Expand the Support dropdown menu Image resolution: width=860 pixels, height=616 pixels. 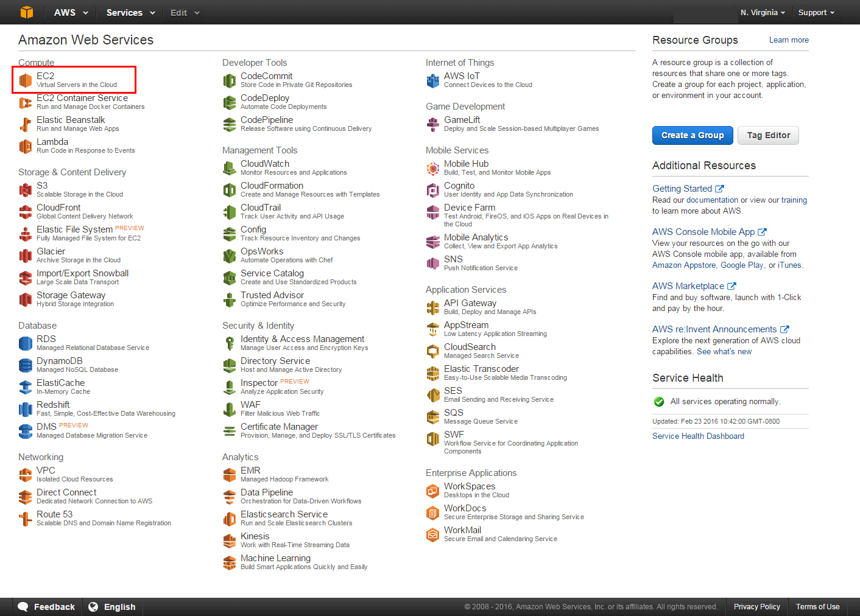point(816,12)
